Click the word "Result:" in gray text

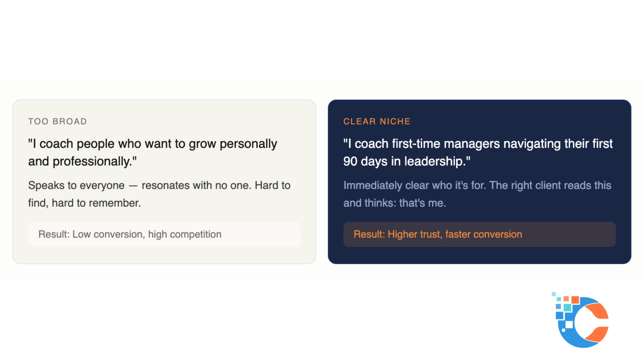click(x=54, y=234)
